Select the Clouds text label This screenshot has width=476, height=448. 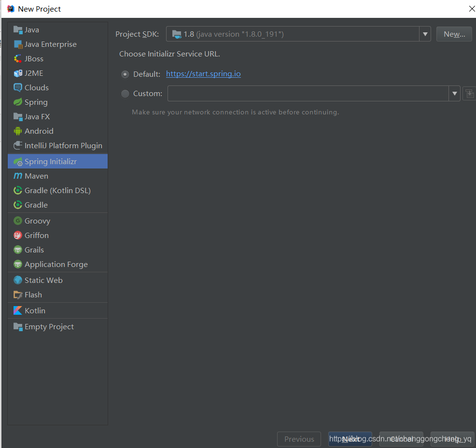pyautogui.click(x=36, y=88)
